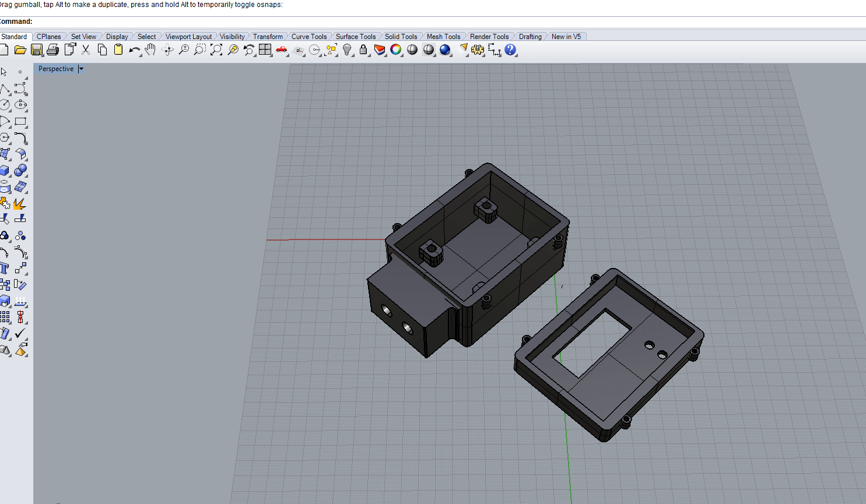Viewport: 866px width, 504px height.
Task: Open the Edit Layers icon
Action: [x=380, y=50]
